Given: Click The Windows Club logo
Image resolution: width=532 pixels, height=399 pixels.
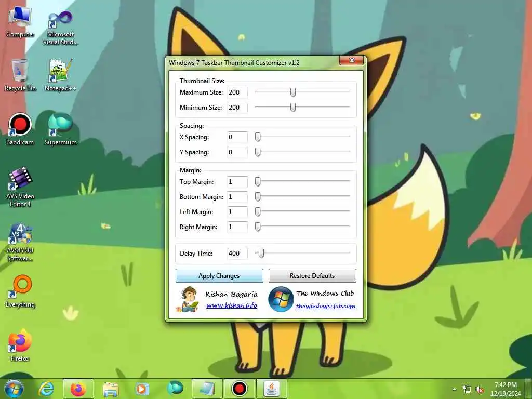Looking at the screenshot, I should [x=281, y=300].
